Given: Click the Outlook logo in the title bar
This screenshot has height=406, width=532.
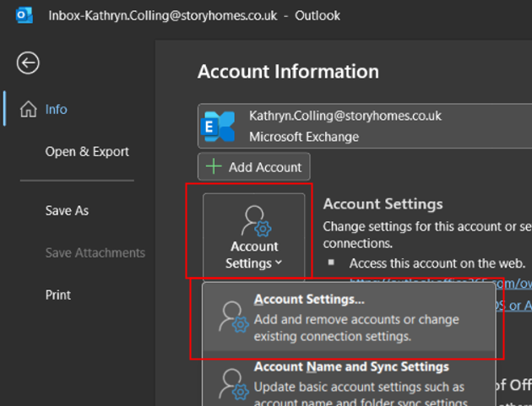Looking at the screenshot, I should click(x=24, y=15).
